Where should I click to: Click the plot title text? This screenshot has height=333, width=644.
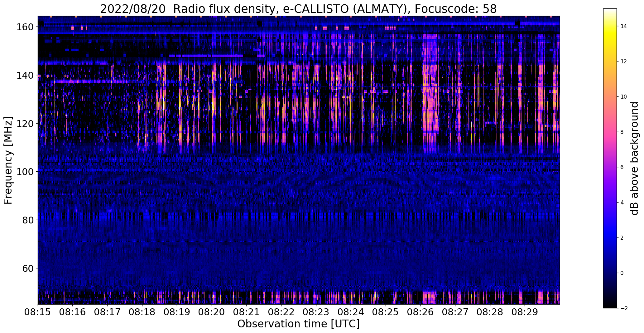(x=298, y=9)
